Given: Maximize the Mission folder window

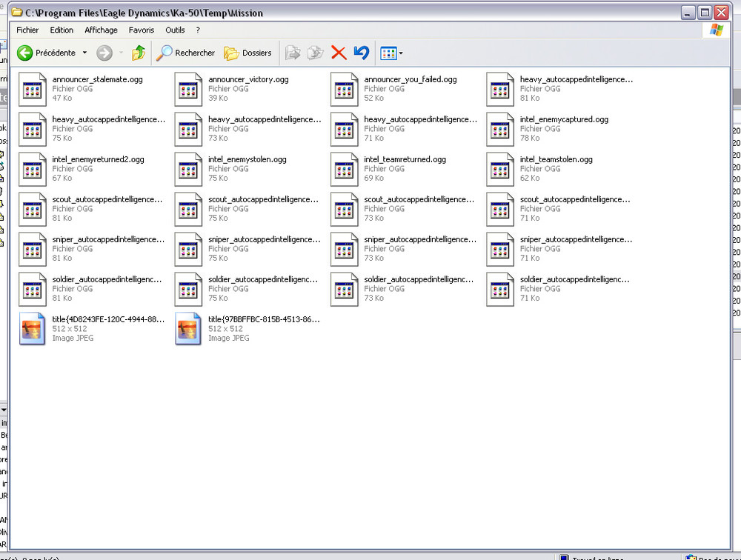Looking at the screenshot, I should (705, 13).
